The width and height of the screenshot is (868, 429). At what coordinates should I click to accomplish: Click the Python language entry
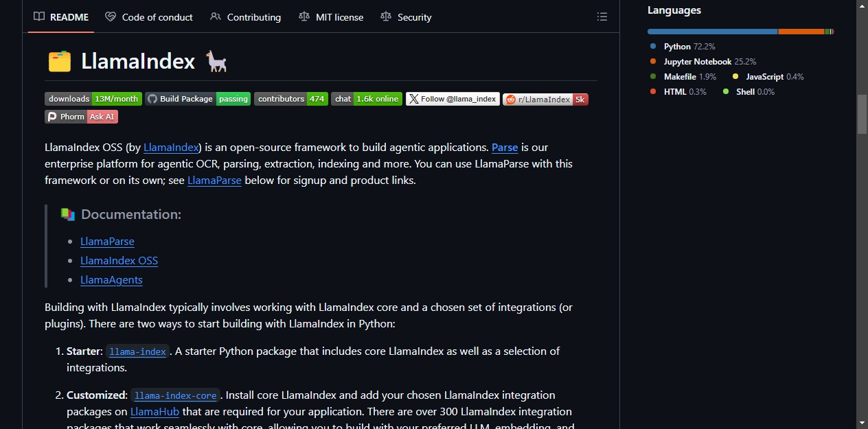(x=683, y=47)
